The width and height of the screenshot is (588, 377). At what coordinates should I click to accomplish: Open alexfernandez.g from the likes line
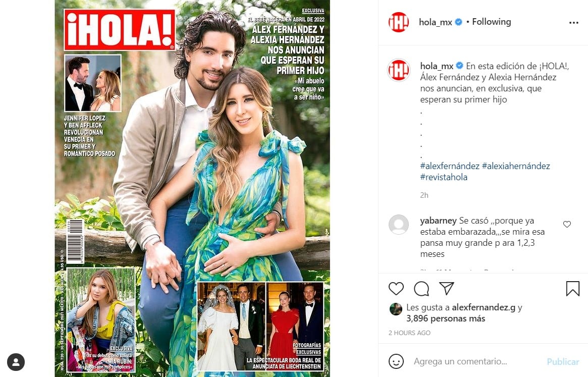(x=484, y=307)
